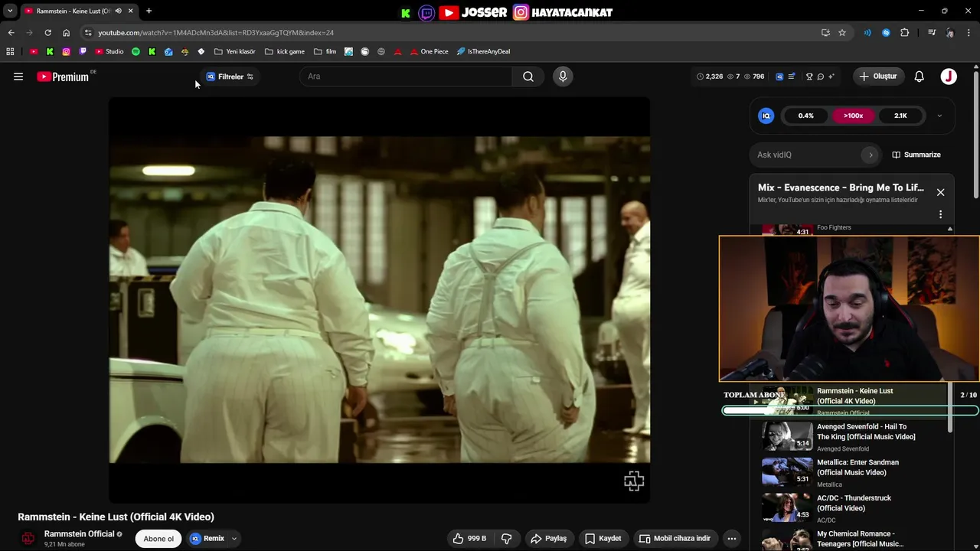The height and width of the screenshot is (551, 980).
Task: Open the Rammstein Official channel avatar
Action: point(28,539)
